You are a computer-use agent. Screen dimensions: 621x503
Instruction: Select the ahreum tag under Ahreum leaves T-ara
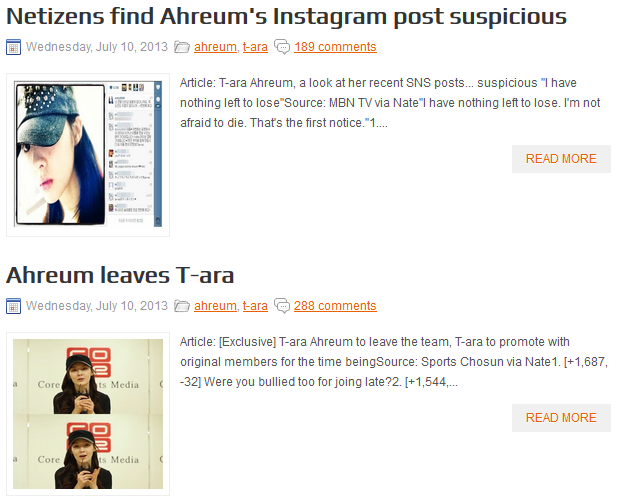215,306
